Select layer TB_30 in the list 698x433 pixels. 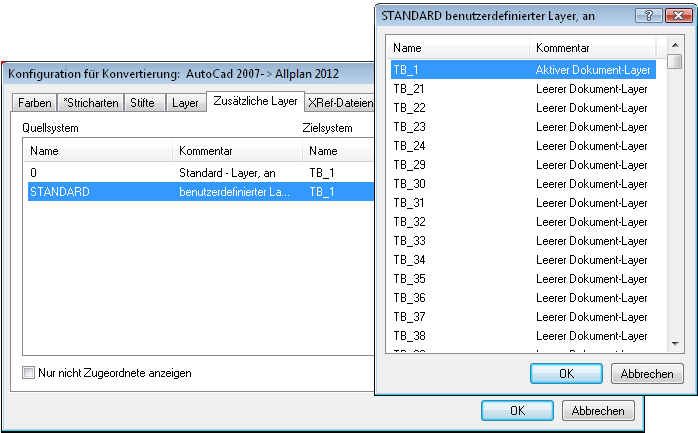(x=523, y=184)
